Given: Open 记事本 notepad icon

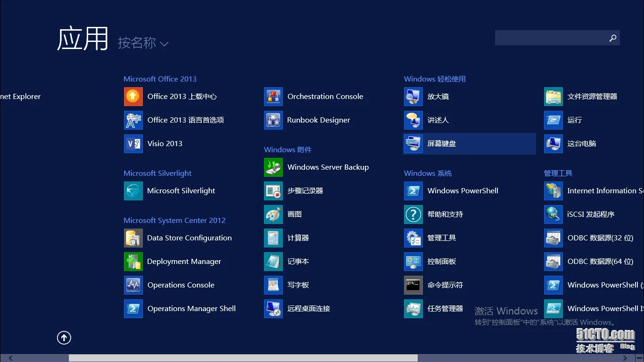Looking at the screenshot, I should (x=273, y=262).
